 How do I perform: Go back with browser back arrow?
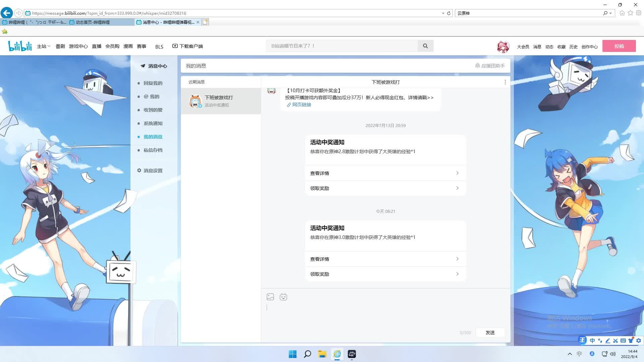pos(7,13)
